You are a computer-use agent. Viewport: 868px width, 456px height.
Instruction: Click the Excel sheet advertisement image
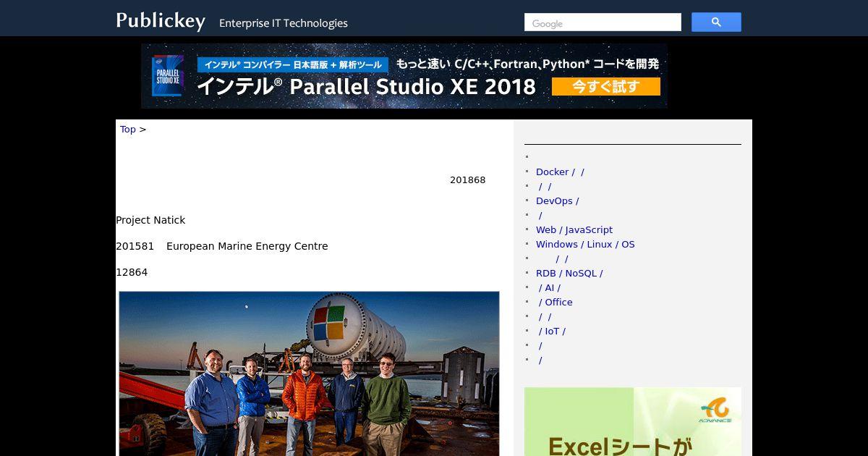point(633,422)
